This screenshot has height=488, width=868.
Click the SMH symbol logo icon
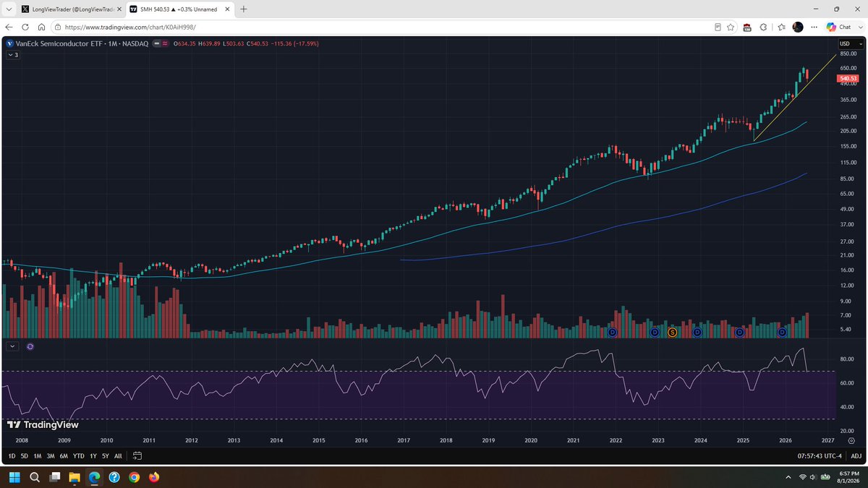(x=9, y=43)
